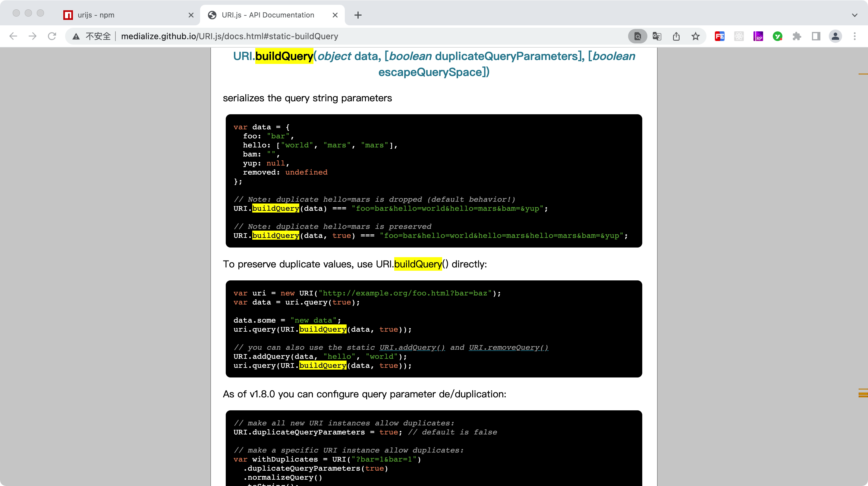This screenshot has width=868, height=486.
Task: Expand the tab search chevron
Action: pyautogui.click(x=854, y=15)
